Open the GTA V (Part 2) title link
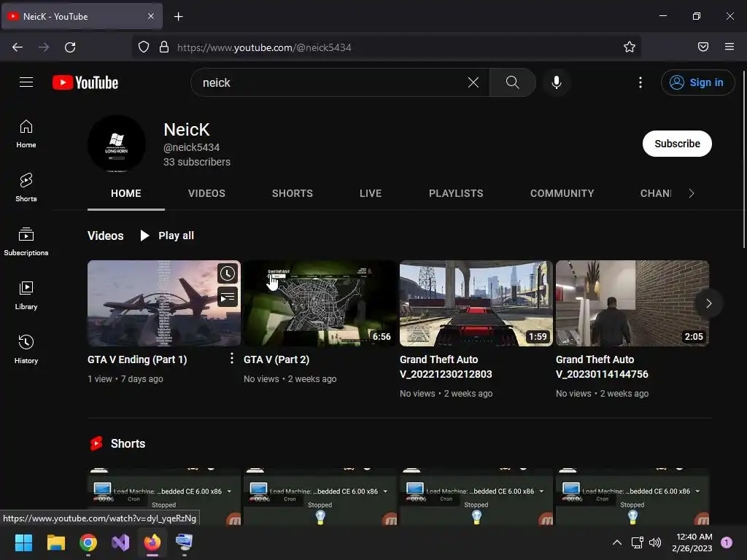This screenshot has height=560, width=747. pos(276,359)
